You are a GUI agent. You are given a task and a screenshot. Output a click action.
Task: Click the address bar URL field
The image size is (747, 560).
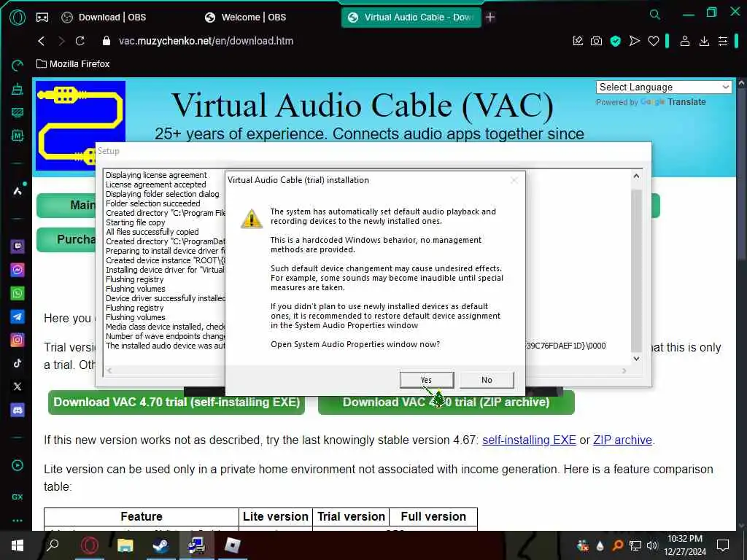coord(206,41)
